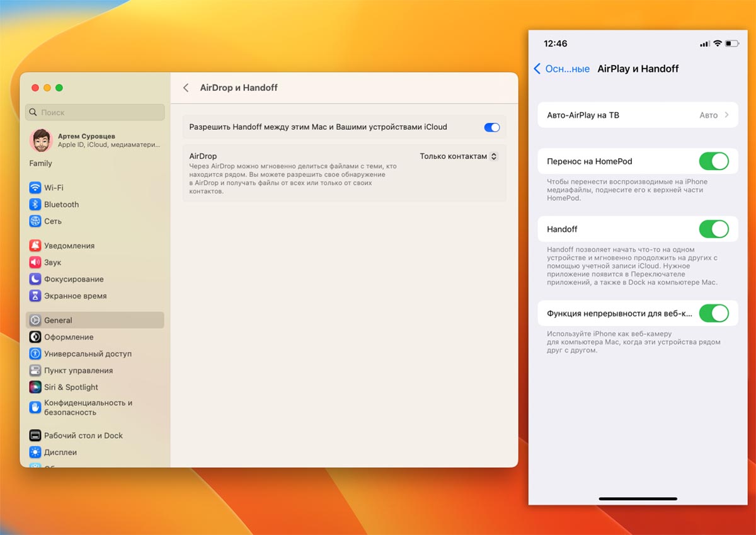Click the AirDrop label in Mac settings

(x=203, y=156)
